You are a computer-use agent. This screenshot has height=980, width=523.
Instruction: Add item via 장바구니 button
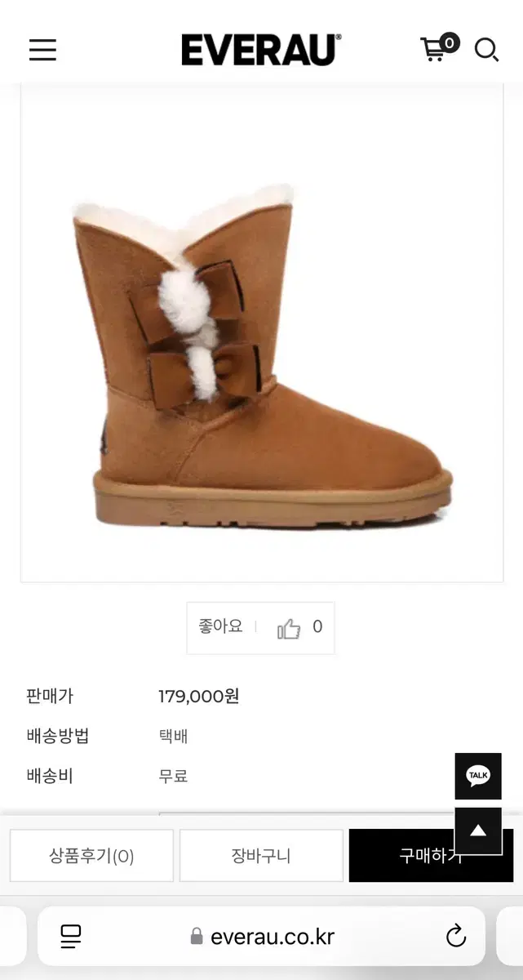click(261, 856)
